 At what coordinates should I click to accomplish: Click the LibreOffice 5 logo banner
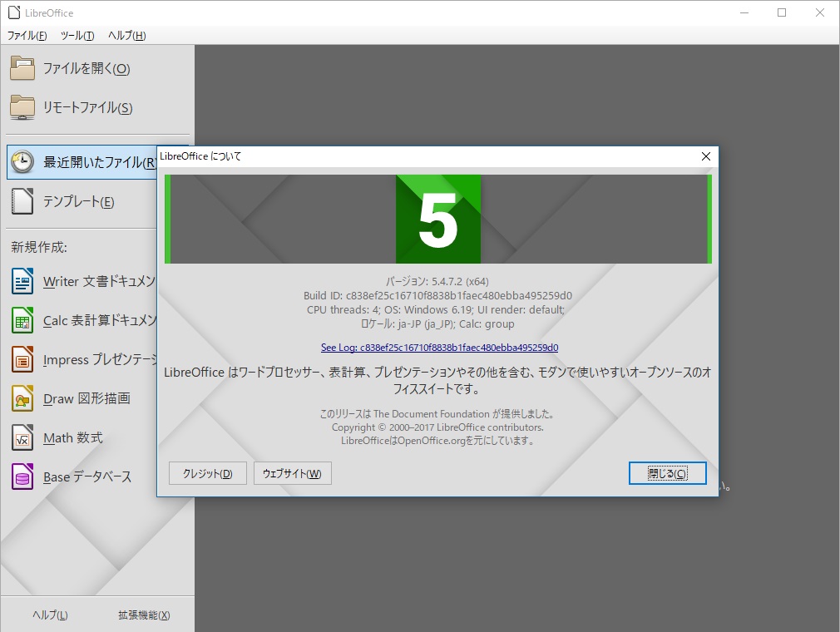pos(438,219)
